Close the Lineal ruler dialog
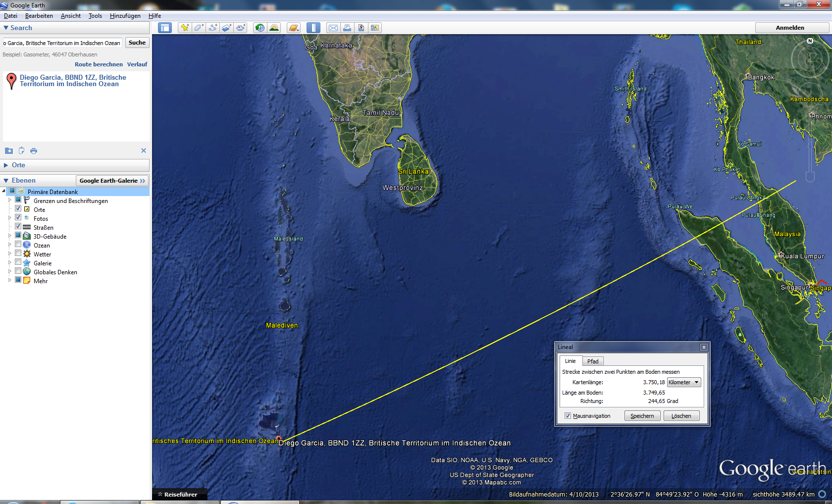The image size is (832, 504). pyautogui.click(x=704, y=347)
